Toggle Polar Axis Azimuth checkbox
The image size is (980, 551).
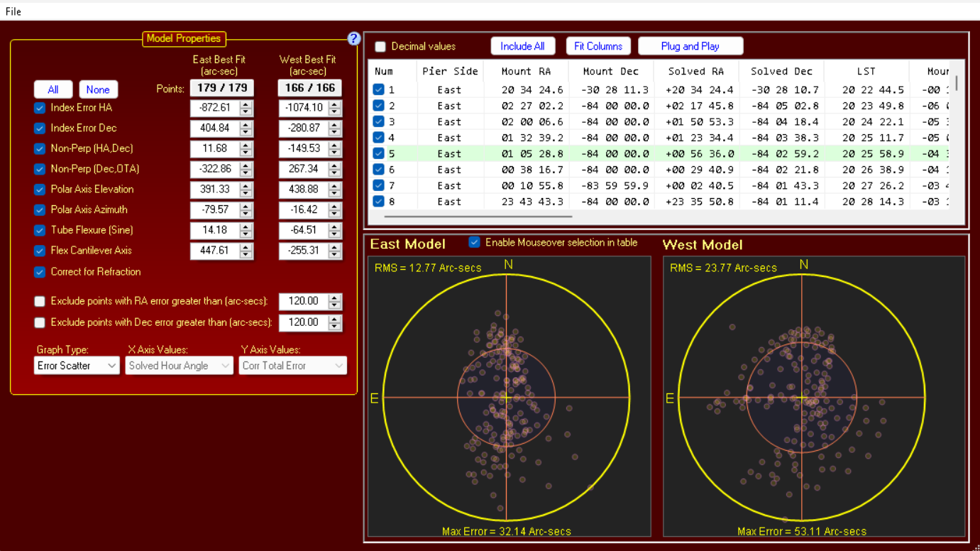[x=40, y=210]
